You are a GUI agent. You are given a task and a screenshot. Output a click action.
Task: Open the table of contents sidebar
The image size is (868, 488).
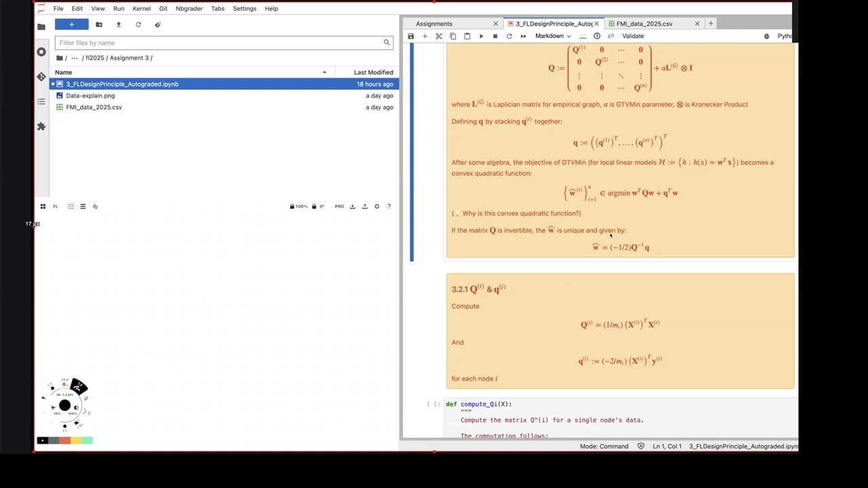(41, 102)
